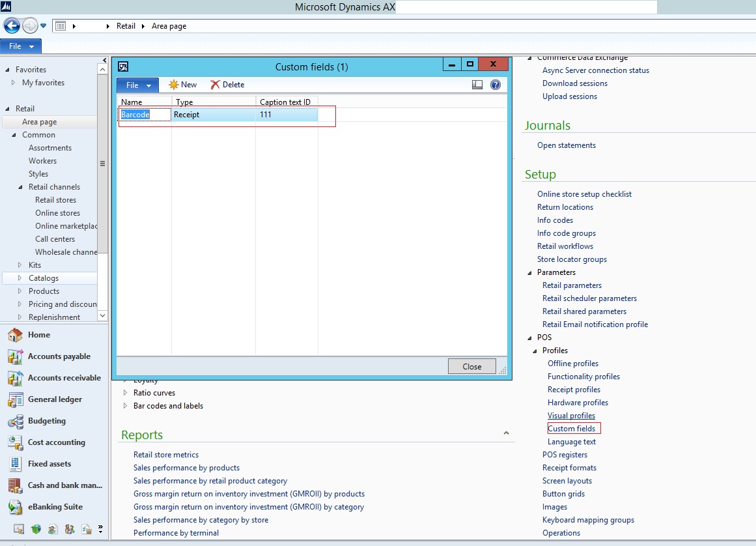Open the Budgeting module icon

tap(16, 421)
